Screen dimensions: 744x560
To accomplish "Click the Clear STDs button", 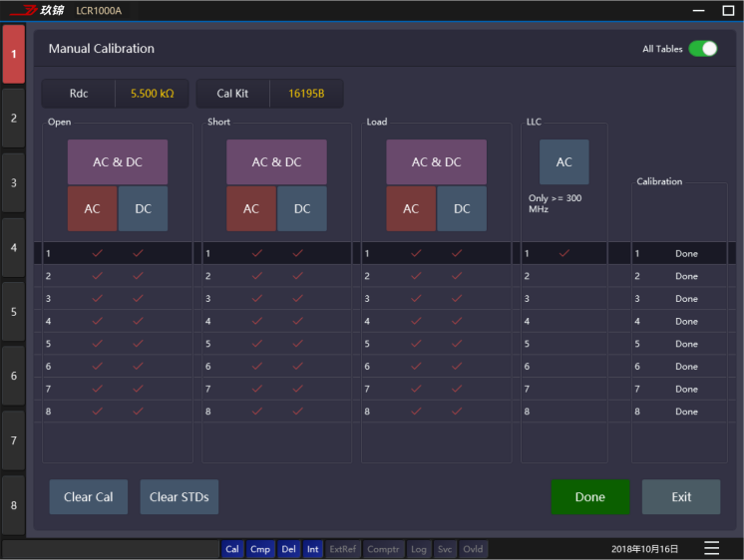I will pyautogui.click(x=180, y=497).
